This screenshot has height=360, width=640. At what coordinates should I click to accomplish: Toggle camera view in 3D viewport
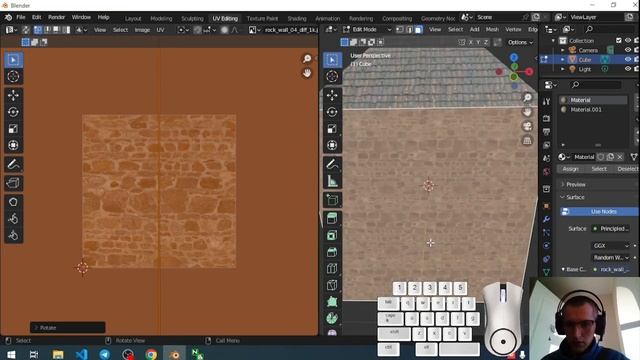[527, 126]
